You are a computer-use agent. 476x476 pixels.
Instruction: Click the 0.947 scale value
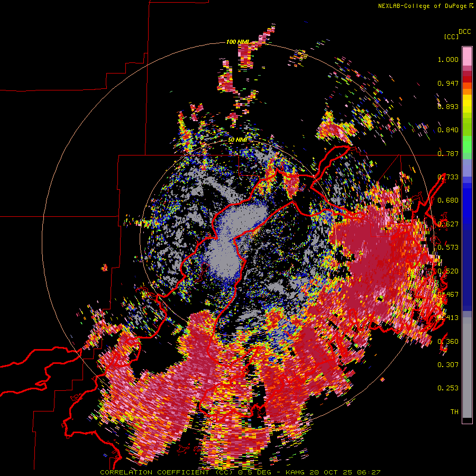pos(448,83)
